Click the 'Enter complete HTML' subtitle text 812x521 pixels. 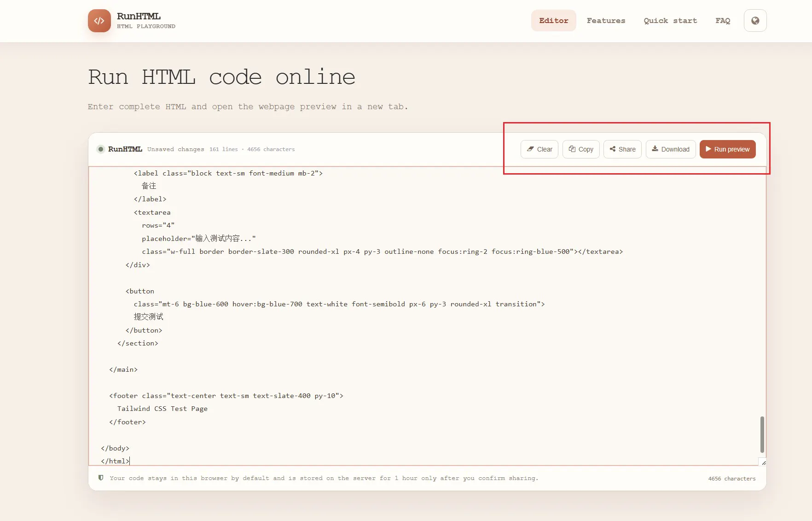(248, 107)
